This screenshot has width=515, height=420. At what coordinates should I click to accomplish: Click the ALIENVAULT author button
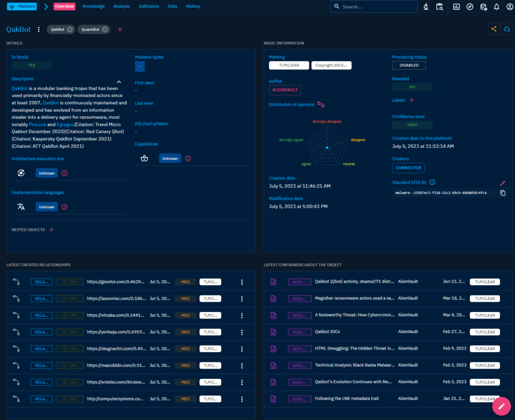click(x=285, y=90)
